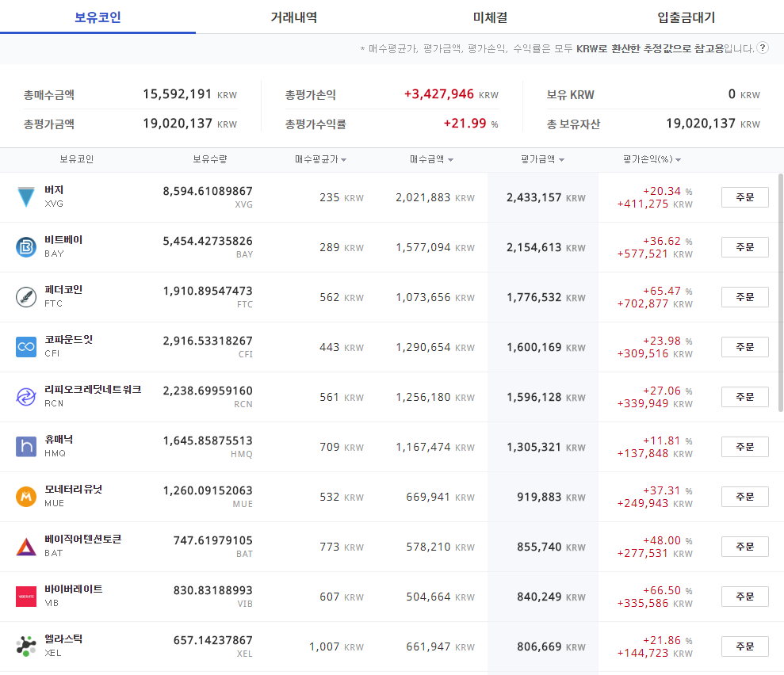The width and height of the screenshot is (784, 675).
Task: Click the Ripio RCN coin icon
Action: click(x=26, y=397)
